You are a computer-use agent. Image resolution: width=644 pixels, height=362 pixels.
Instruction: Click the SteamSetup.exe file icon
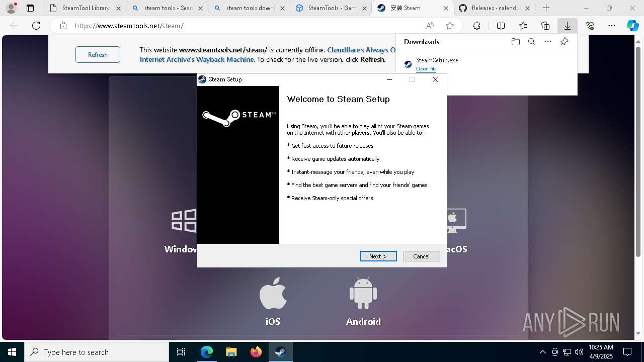(x=408, y=64)
